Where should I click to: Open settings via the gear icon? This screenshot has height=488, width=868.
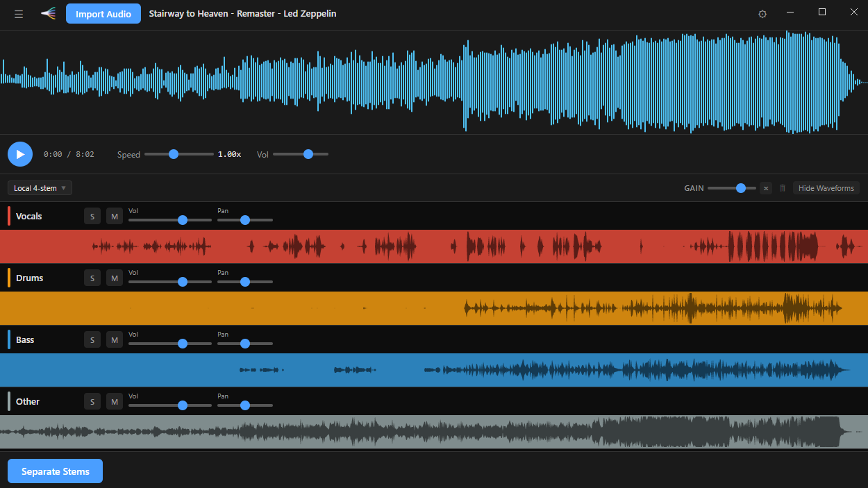(762, 14)
